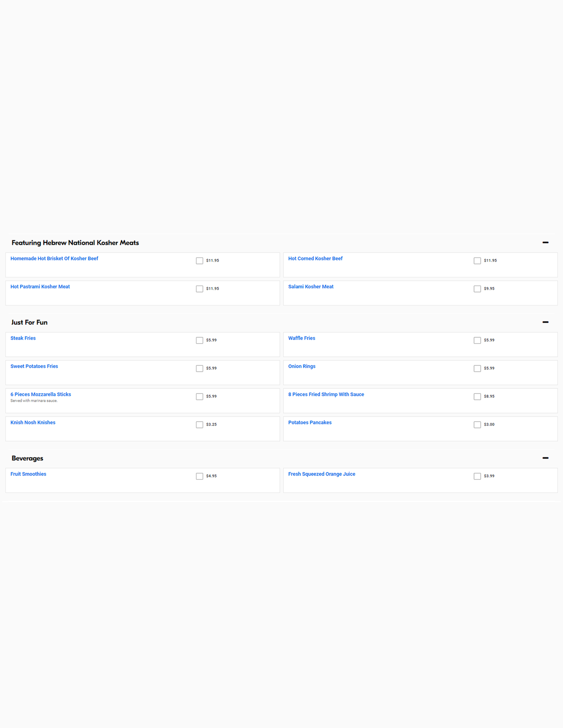Click the Sweet Potatoes Fries link
Screen dimensions: 563x728
click(x=34, y=366)
